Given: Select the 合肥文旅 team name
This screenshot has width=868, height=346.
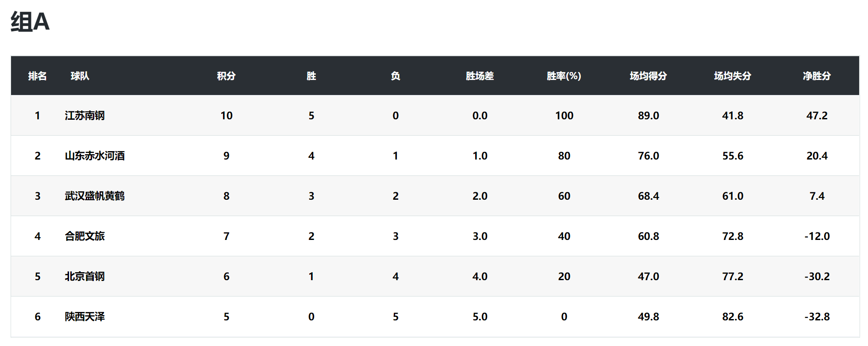Looking at the screenshot, I should tap(84, 236).
